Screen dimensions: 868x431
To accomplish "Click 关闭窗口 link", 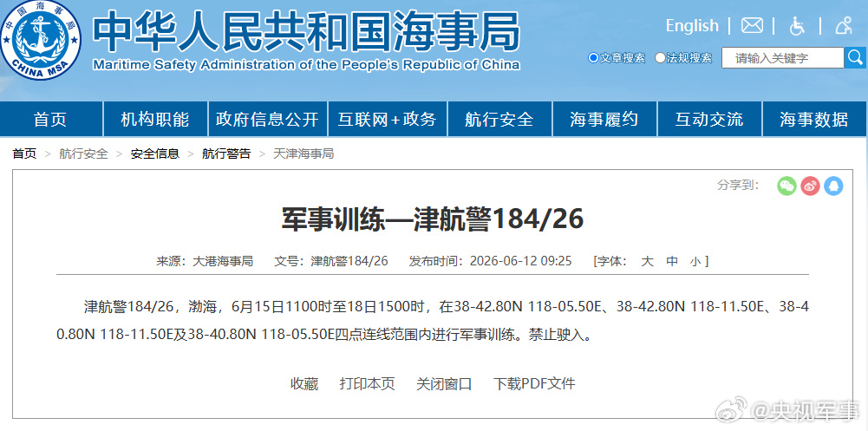I will click(x=444, y=384).
